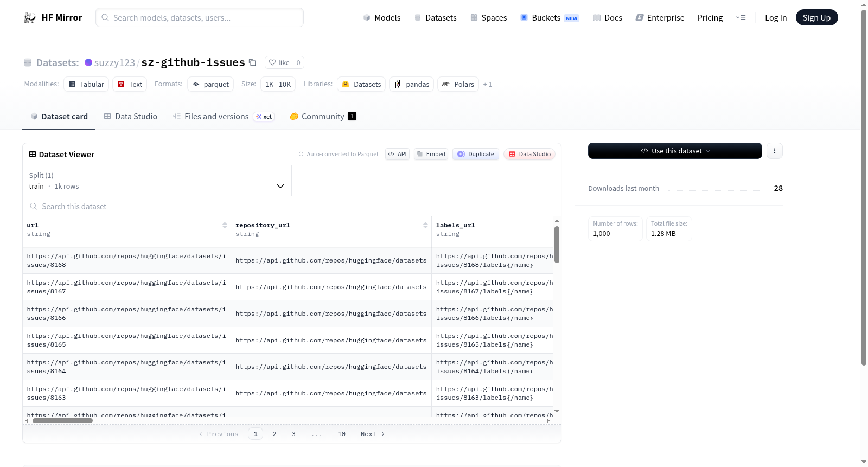Viewport: 868px width, 467px height.
Task: Open Spaces from the navigation bar
Action: (x=489, y=18)
